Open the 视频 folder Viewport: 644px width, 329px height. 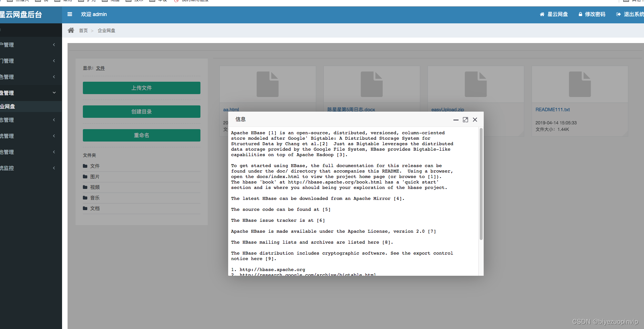pos(95,187)
